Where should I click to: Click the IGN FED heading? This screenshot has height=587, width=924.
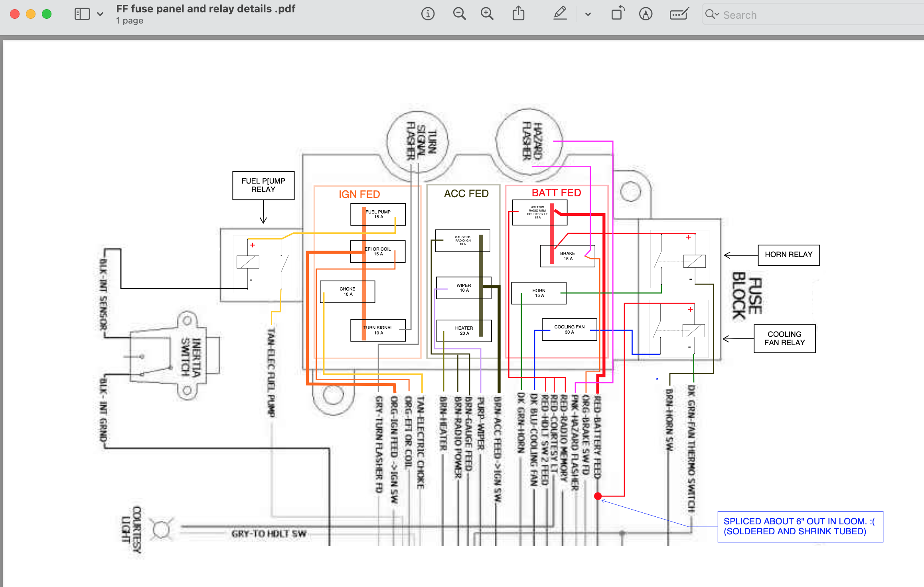click(x=359, y=194)
